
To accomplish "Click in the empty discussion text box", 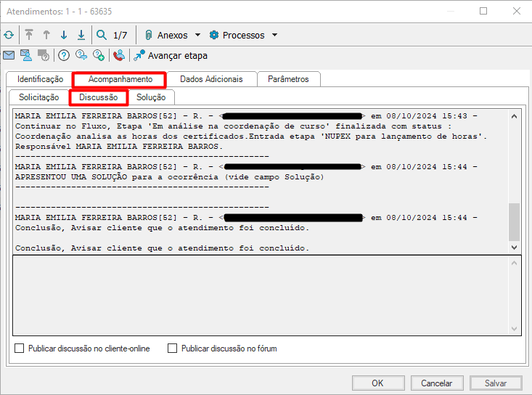I will (261, 294).
